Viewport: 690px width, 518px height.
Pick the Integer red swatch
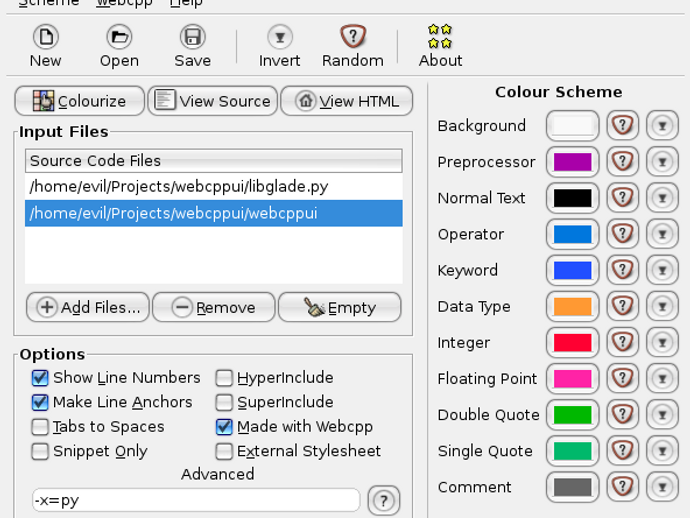(572, 342)
